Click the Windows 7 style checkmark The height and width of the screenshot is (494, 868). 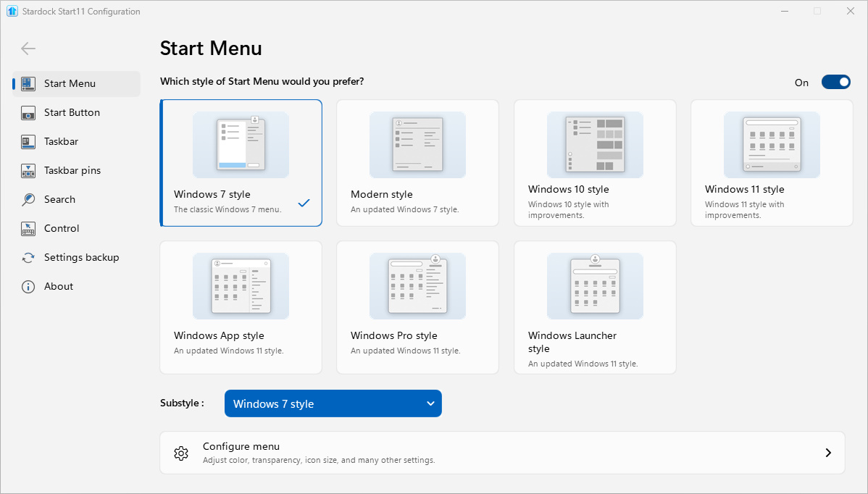(304, 203)
